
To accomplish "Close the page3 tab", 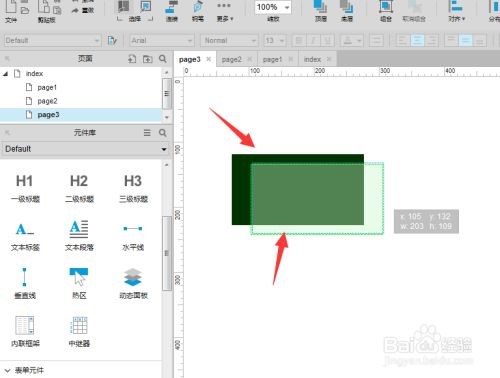I will (x=209, y=59).
